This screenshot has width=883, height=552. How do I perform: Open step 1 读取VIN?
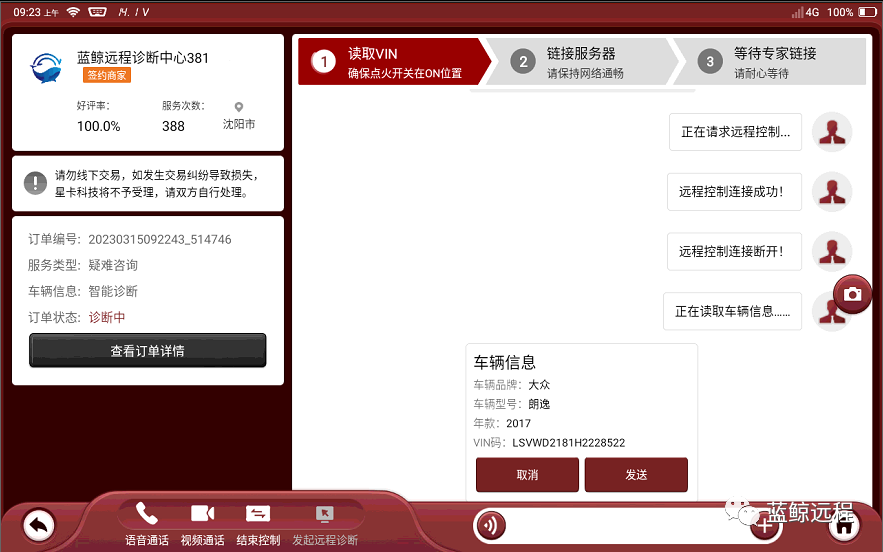coord(394,61)
